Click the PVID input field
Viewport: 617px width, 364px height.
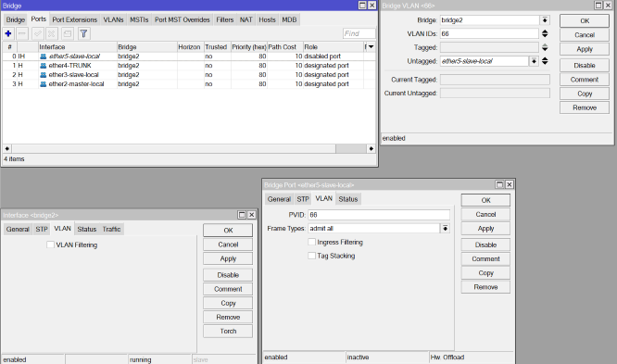coord(379,215)
